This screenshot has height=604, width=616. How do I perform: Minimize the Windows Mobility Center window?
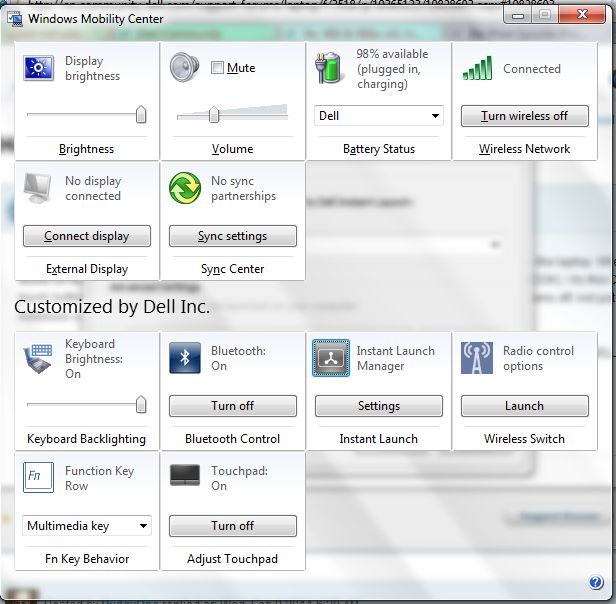tap(518, 15)
